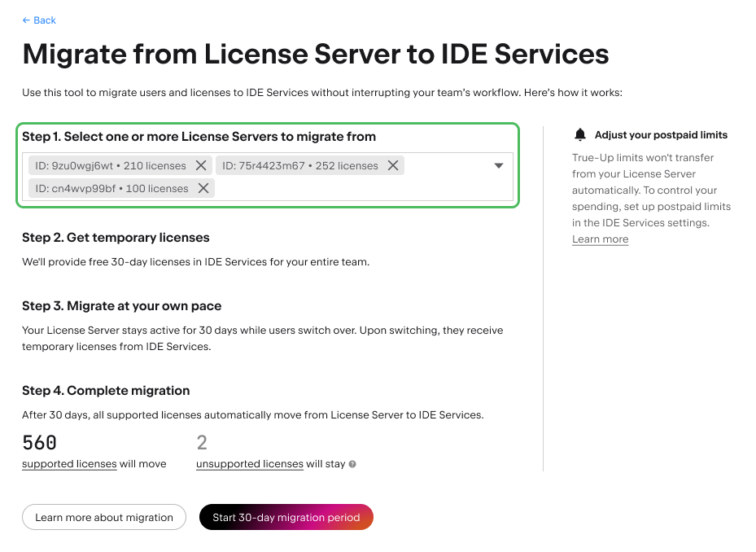Select the chip showing 210 licenses
The width and height of the screenshot is (756, 552).
pyautogui.click(x=110, y=165)
